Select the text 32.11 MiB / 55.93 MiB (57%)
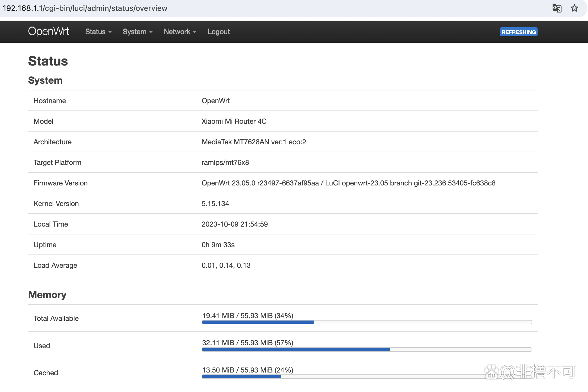Screen dimensions: 588x392 coord(248,343)
